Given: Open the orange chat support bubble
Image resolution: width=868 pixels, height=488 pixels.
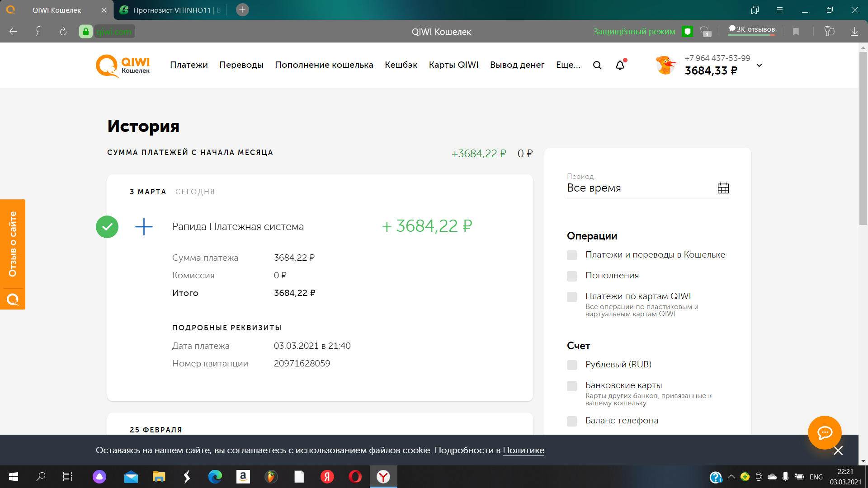Looking at the screenshot, I should click(x=825, y=432).
